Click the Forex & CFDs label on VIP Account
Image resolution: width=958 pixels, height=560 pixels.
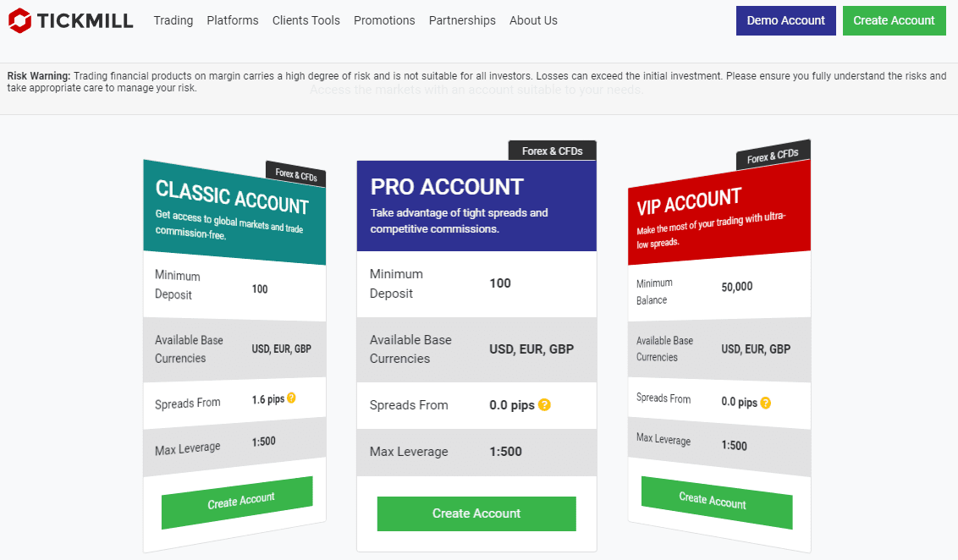point(772,155)
